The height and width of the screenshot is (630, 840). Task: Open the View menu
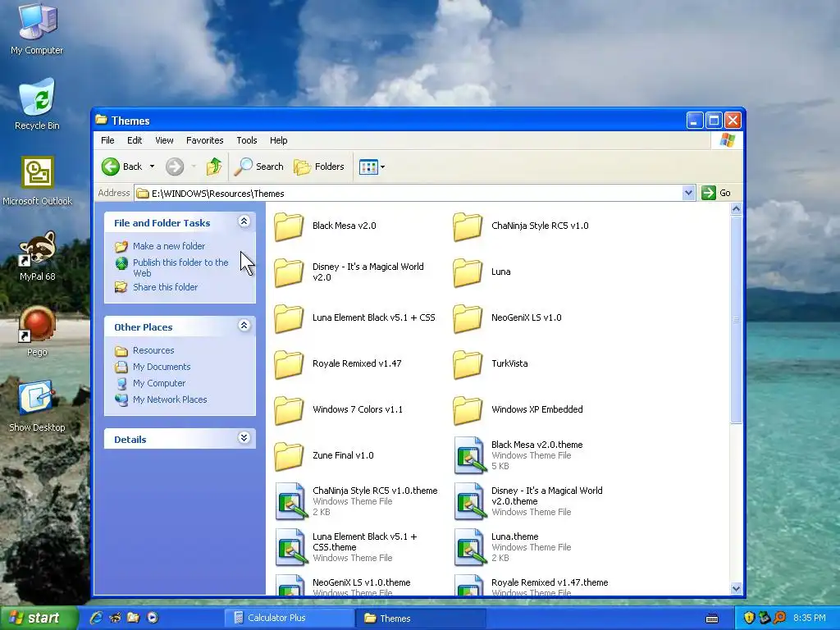(x=164, y=140)
